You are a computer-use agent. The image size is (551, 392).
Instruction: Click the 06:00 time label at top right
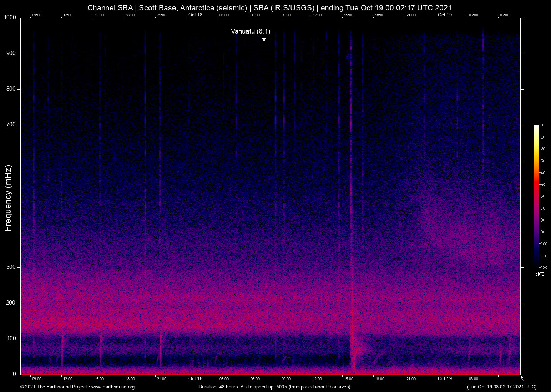(x=504, y=15)
